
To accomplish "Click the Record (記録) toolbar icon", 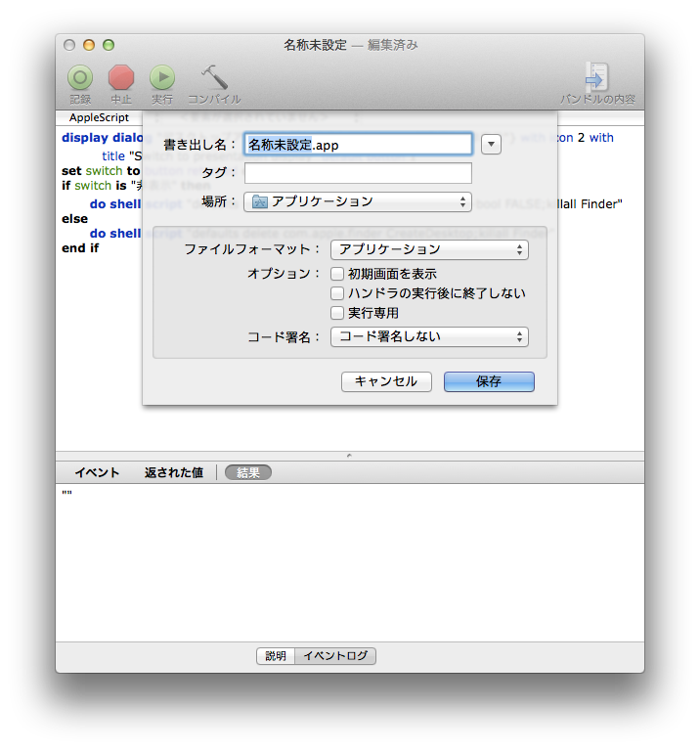I will (x=80, y=78).
